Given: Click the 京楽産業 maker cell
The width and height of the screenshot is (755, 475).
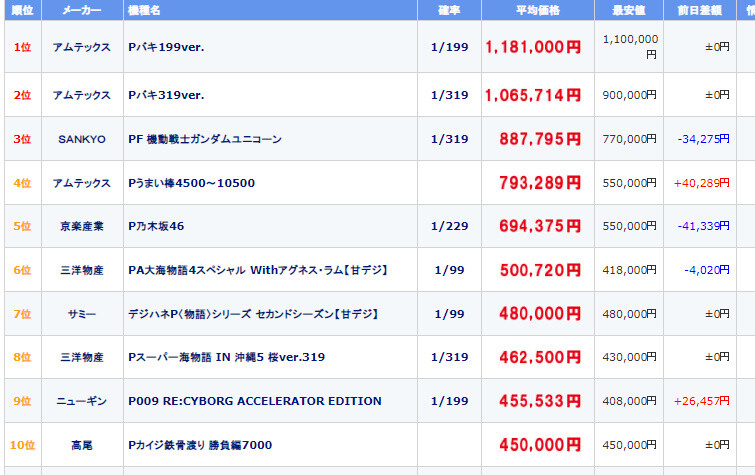Looking at the screenshot, I should point(81,226).
